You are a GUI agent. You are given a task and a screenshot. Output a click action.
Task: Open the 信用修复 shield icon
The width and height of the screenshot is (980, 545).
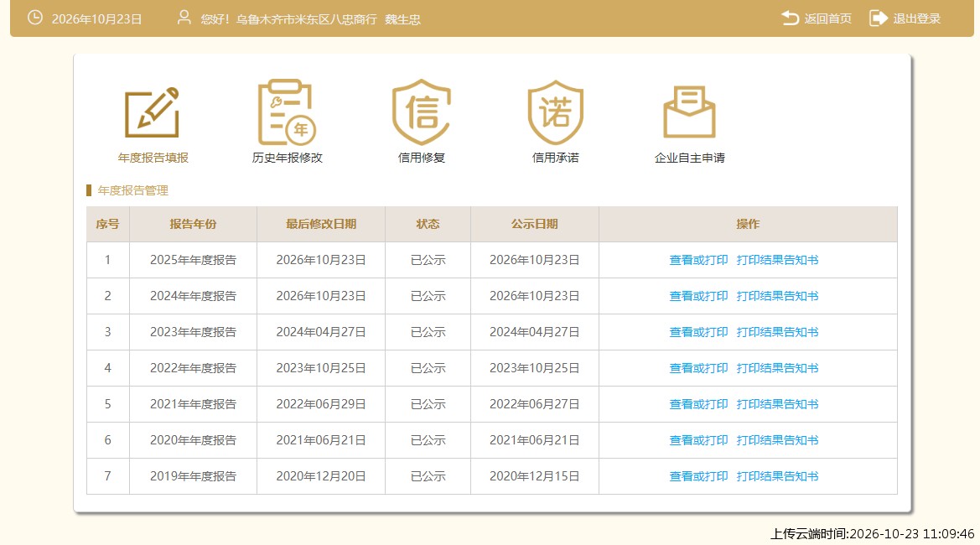421,112
